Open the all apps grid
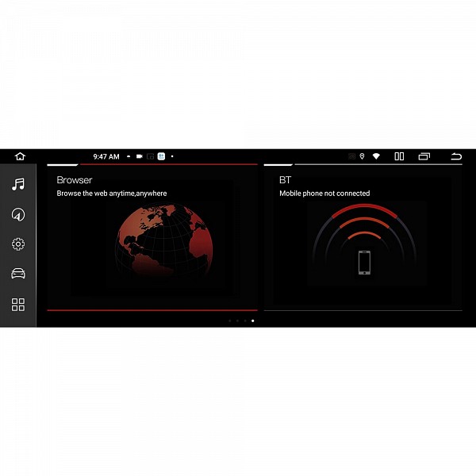476x476 pixels. pos(18,305)
